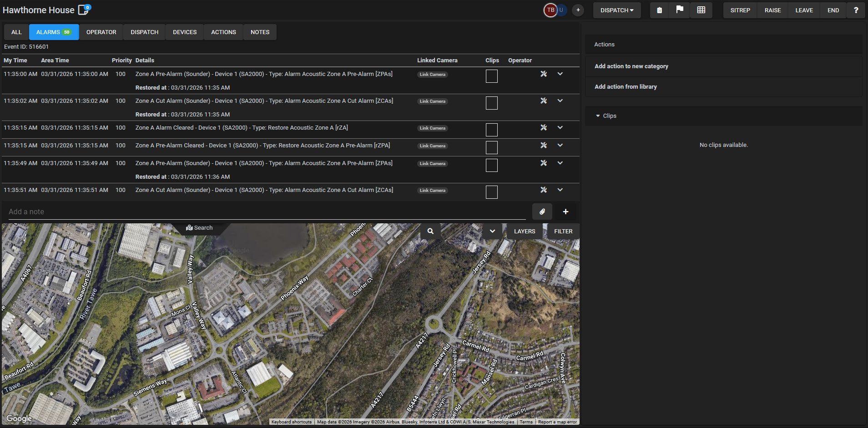
Task: Click the question mark help icon
Action: click(x=856, y=10)
